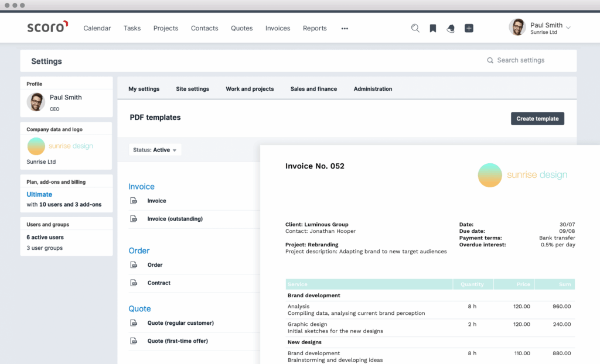
Task: Click the plus quick-add icon
Action: pyautogui.click(x=469, y=28)
